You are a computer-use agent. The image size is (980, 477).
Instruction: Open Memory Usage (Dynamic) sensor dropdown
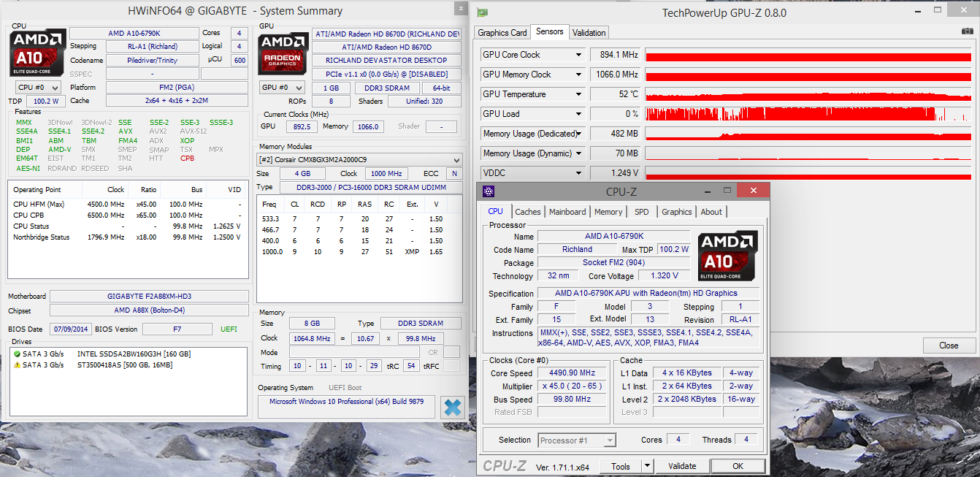[x=579, y=153]
